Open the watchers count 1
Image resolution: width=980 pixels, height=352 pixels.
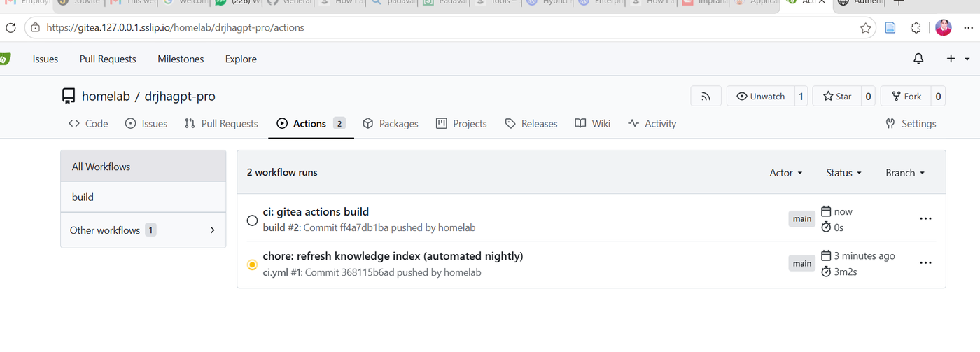[x=801, y=96]
